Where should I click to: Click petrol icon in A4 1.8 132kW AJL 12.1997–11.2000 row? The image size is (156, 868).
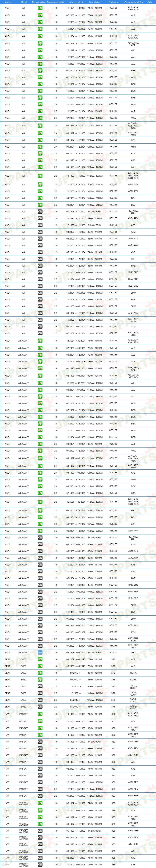40,50
